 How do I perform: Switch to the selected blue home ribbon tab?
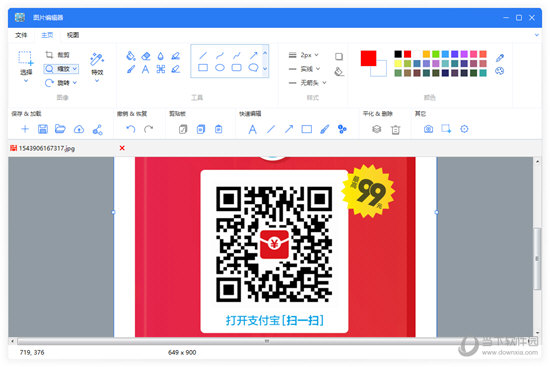pos(47,35)
